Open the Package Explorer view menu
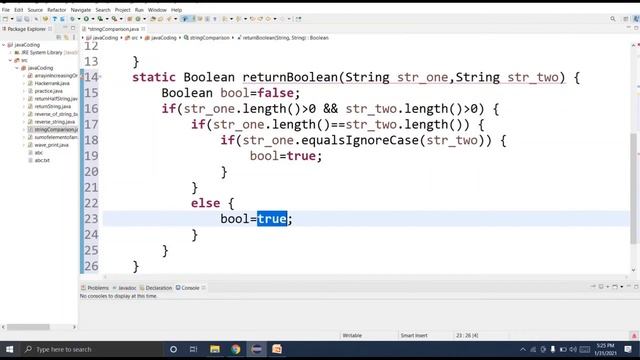The width and height of the screenshot is (640, 360). tap(74, 37)
